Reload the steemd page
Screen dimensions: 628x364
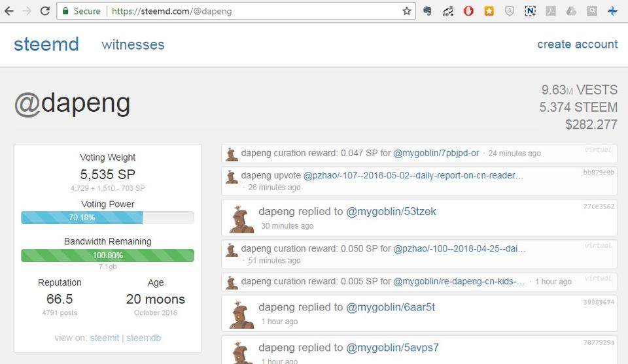pyautogui.click(x=45, y=11)
